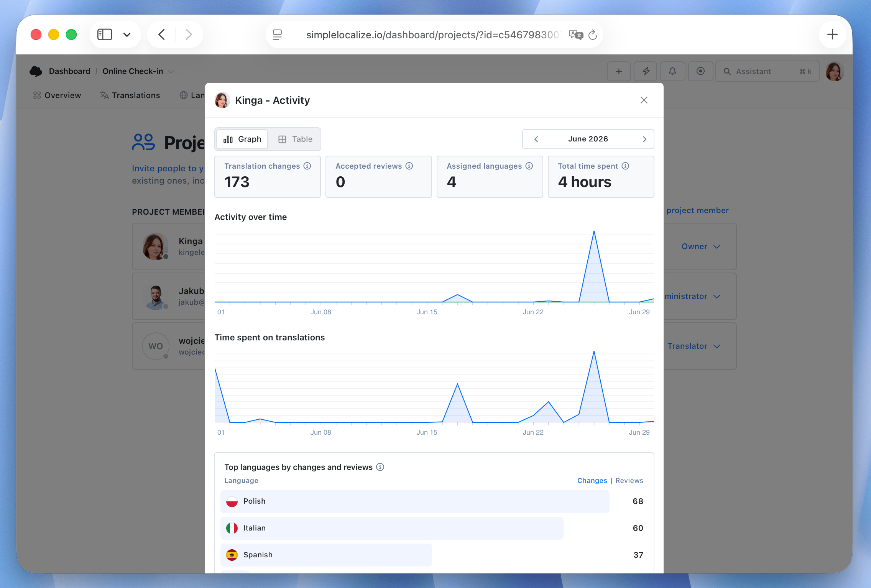This screenshot has width=871, height=588.
Task: Click the June 2026 month label
Action: 588,139
